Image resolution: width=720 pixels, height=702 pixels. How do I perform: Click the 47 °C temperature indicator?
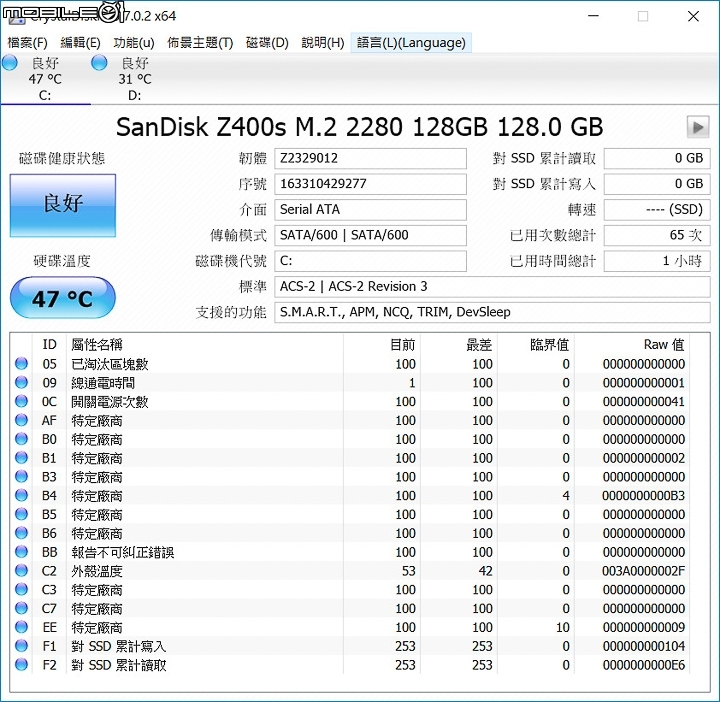62,298
